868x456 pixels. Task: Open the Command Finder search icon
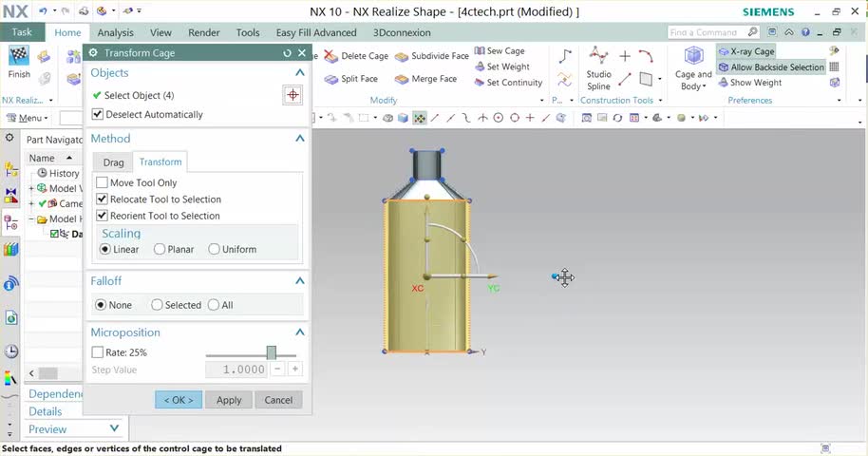click(752, 32)
